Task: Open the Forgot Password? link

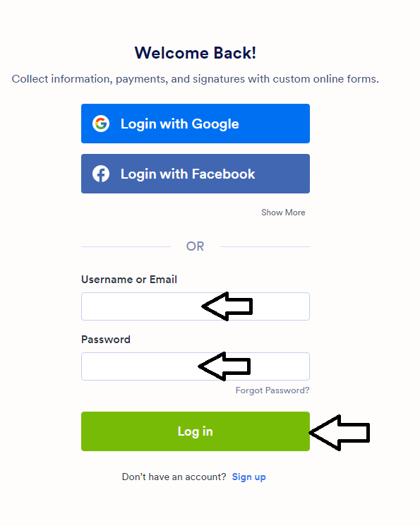Action: [272, 390]
